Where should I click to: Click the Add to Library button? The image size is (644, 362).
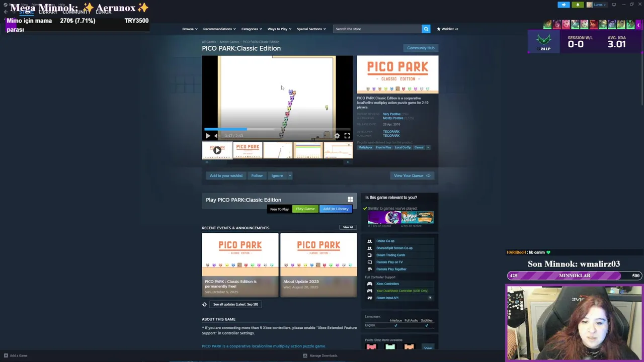(336, 209)
